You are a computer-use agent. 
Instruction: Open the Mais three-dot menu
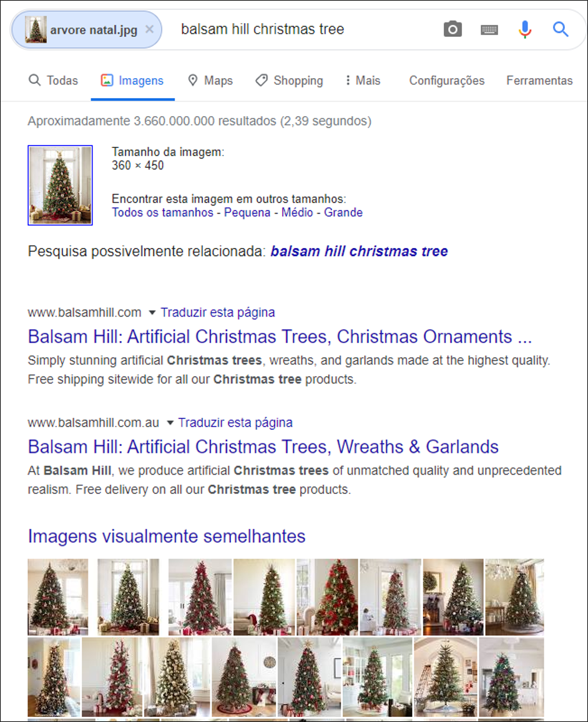363,81
